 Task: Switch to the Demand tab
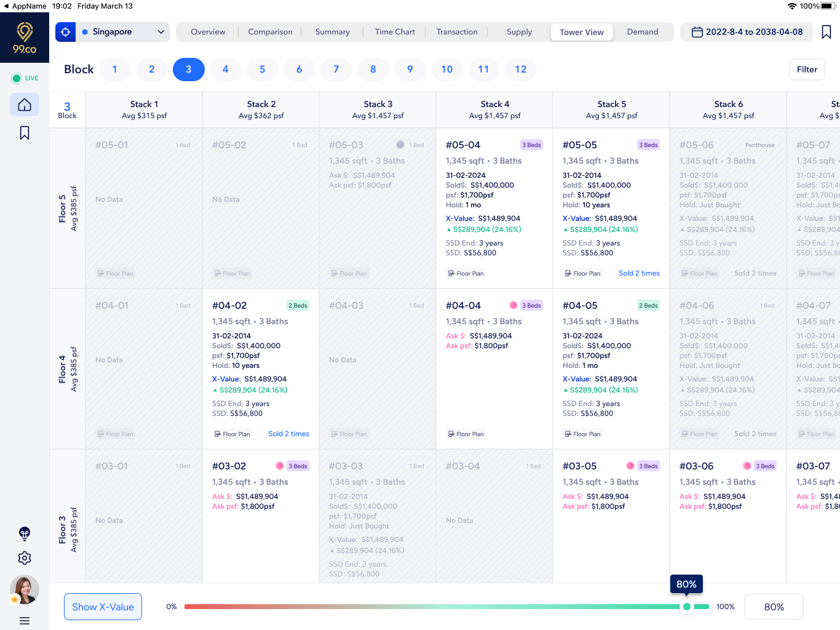point(643,32)
